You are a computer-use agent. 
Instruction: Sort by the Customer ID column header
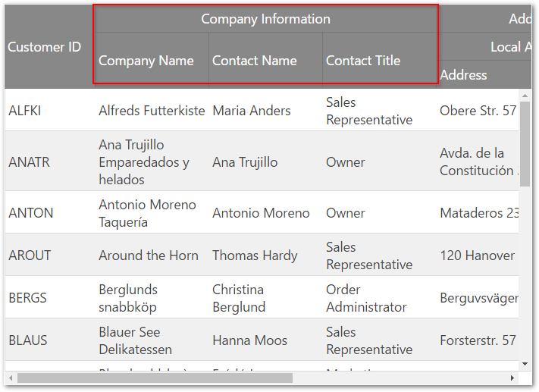point(45,47)
